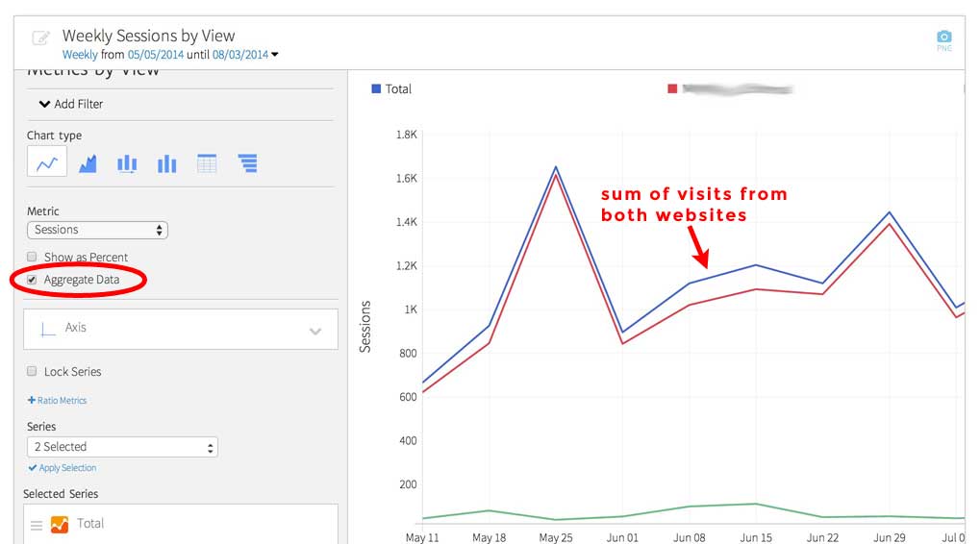Click the Apply Selection link
The height and width of the screenshot is (544, 980).
coord(63,468)
